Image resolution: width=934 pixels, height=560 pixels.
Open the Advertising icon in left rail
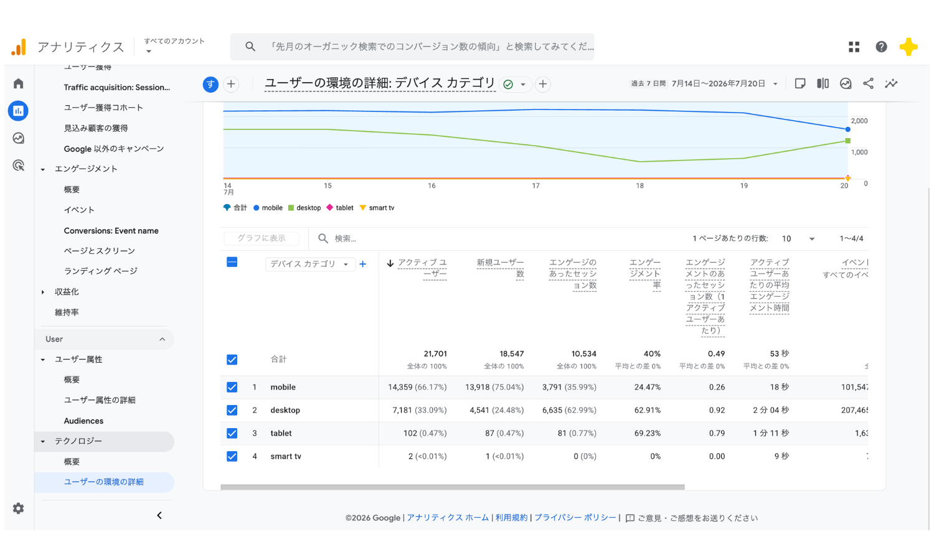[x=19, y=166]
